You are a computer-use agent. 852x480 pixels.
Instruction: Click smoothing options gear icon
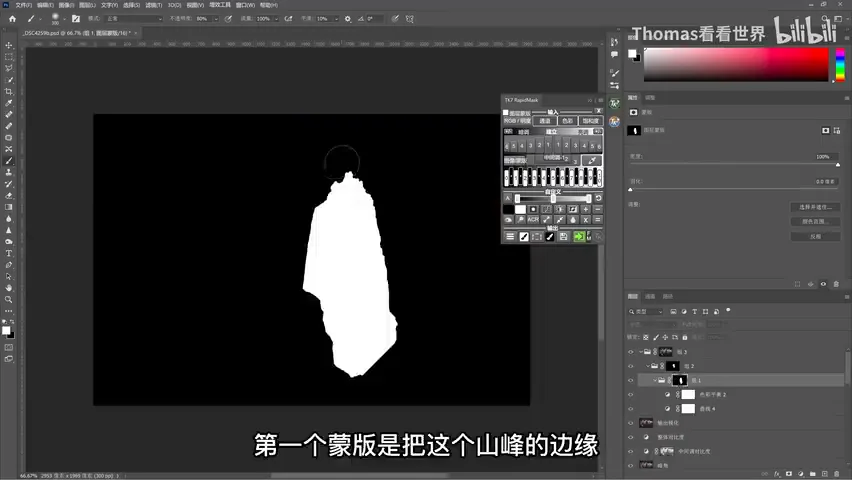(348, 18)
